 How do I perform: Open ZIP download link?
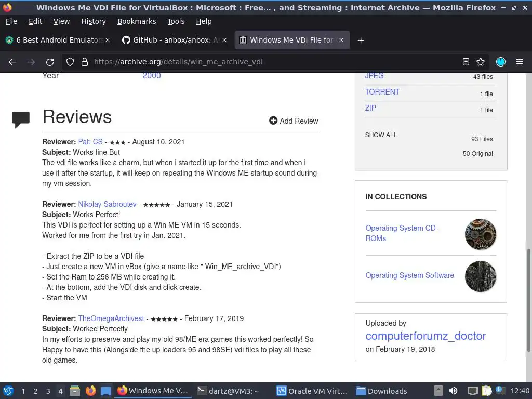pos(370,108)
